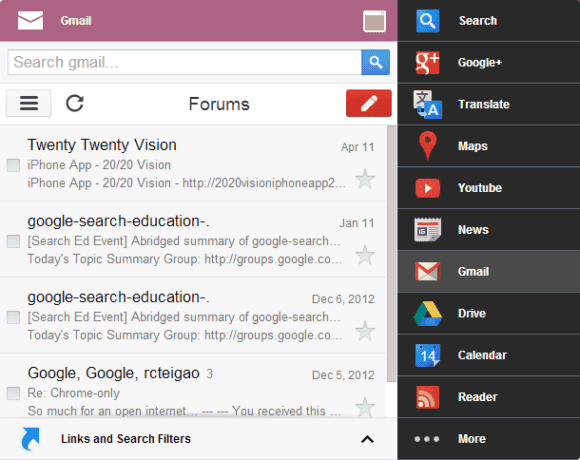Screen dimensions: 580x460
Task: Refresh the Forums mail list
Action: tap(75, 103)
